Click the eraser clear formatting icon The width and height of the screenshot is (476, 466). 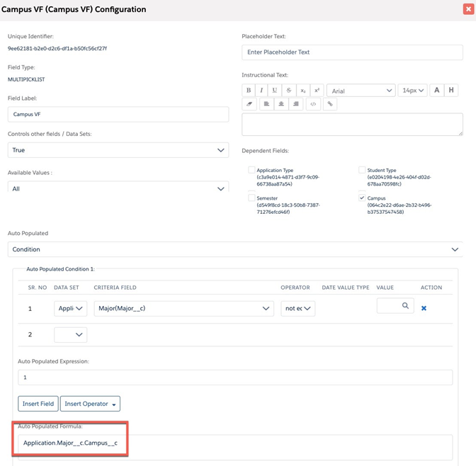tap(249, 104)
